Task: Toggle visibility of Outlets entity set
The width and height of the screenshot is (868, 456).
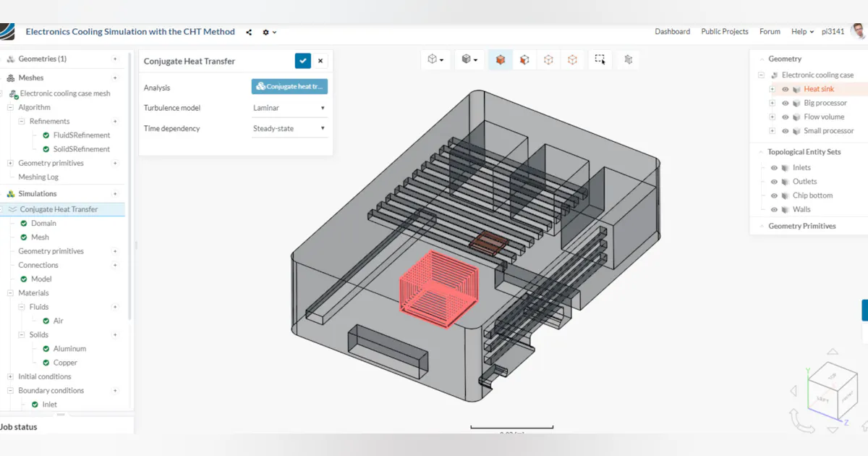Action: (774, 182)
